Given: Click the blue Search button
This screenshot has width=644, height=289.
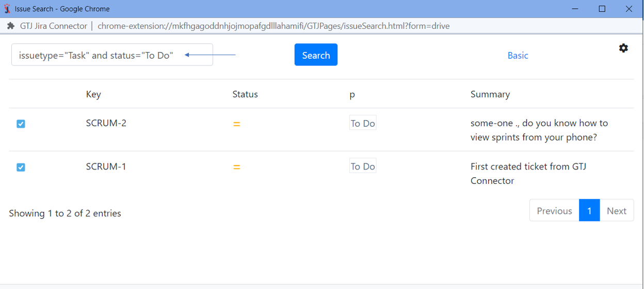Looking at the screenshot, I should point(316,55).
